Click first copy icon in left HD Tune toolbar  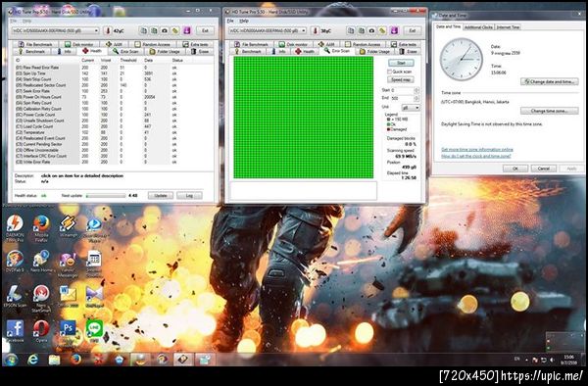(143, 30)
